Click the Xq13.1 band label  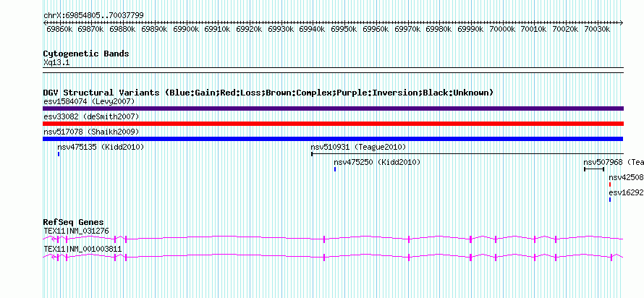(56, 62)
